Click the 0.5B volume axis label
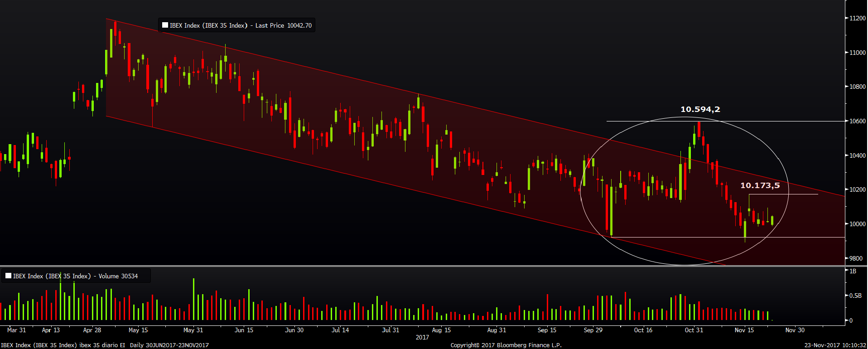 [x=855, y=296]
